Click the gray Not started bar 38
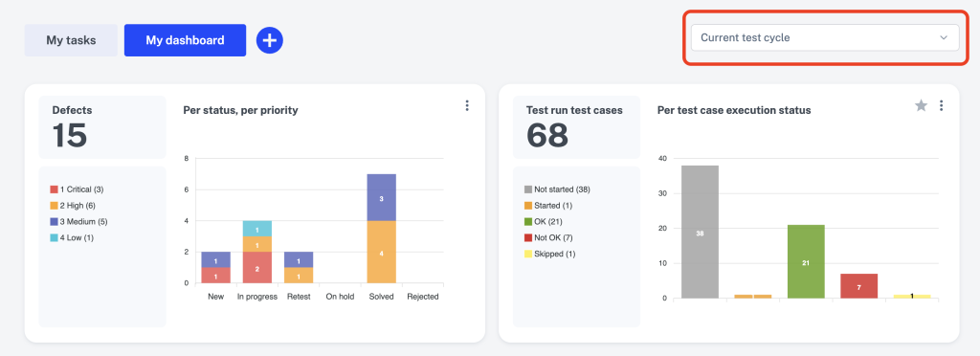This screenshot has width=980, height=356. [700, 232]
